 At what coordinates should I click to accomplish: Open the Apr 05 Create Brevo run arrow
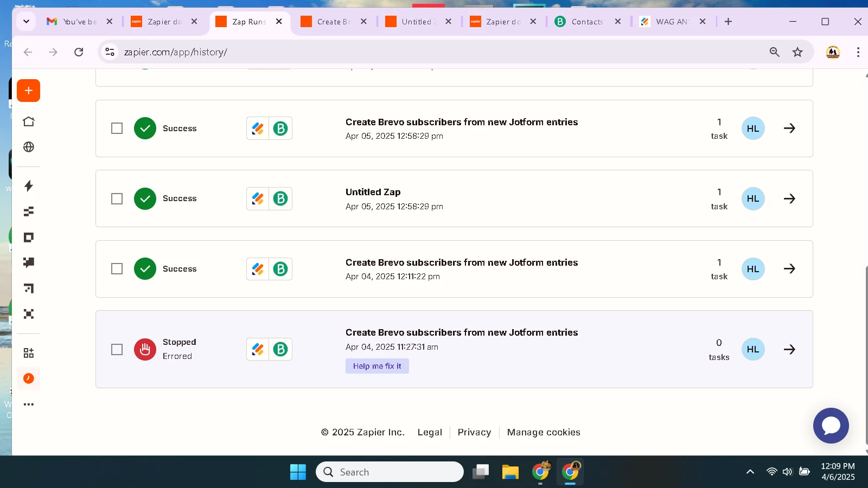pos(789,129)
